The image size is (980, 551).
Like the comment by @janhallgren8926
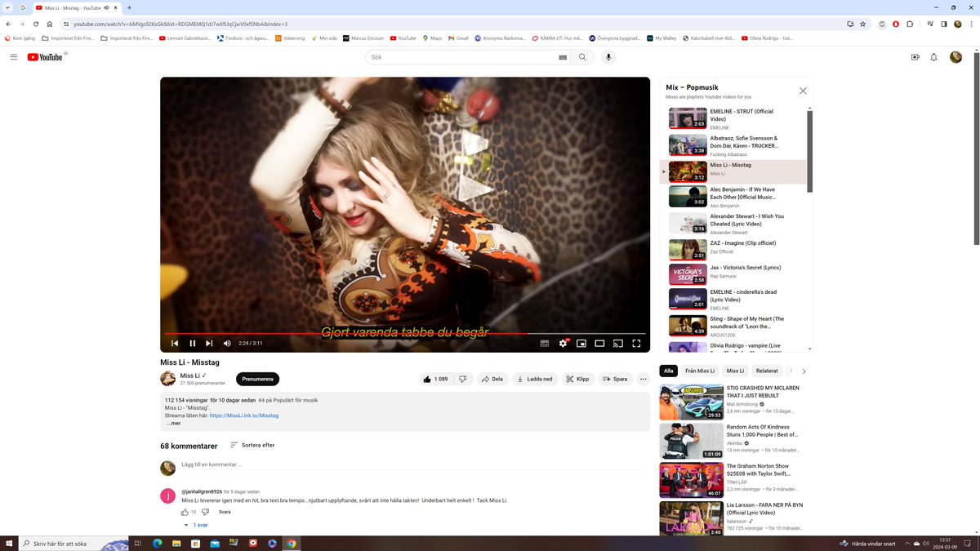click(x=185, y=512)
